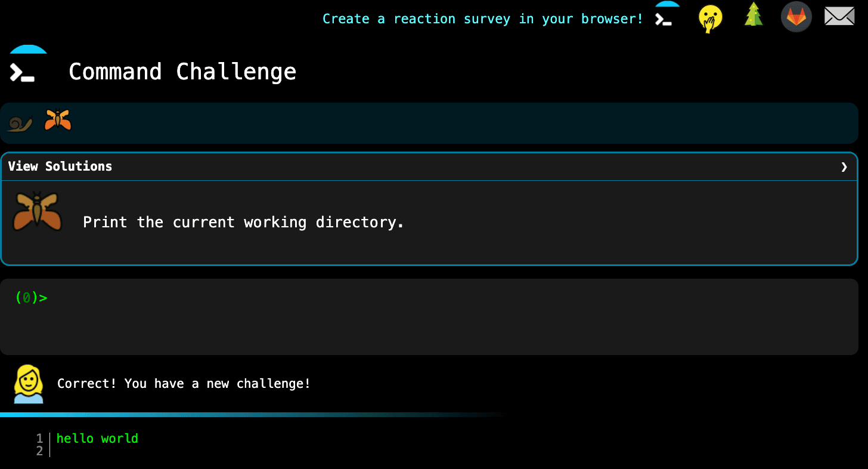Click the small terminal icon in the top header
Screen dimensions: 868x469
pos(666,16)
